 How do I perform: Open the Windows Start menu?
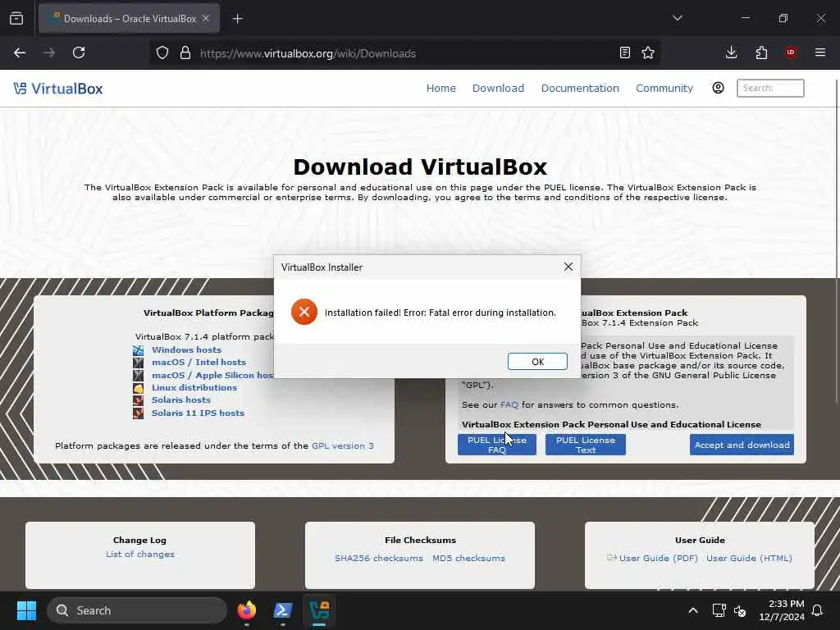point(26,610)
